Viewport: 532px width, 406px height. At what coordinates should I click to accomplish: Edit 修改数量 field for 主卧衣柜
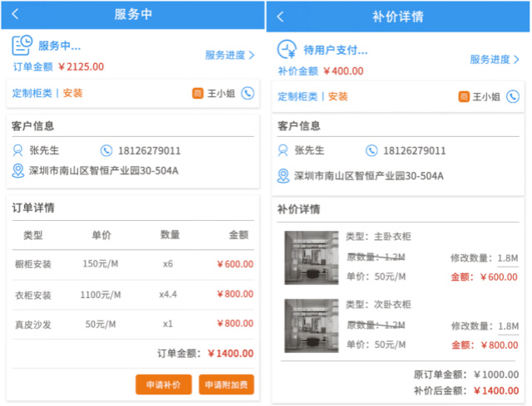pos(507,258)
